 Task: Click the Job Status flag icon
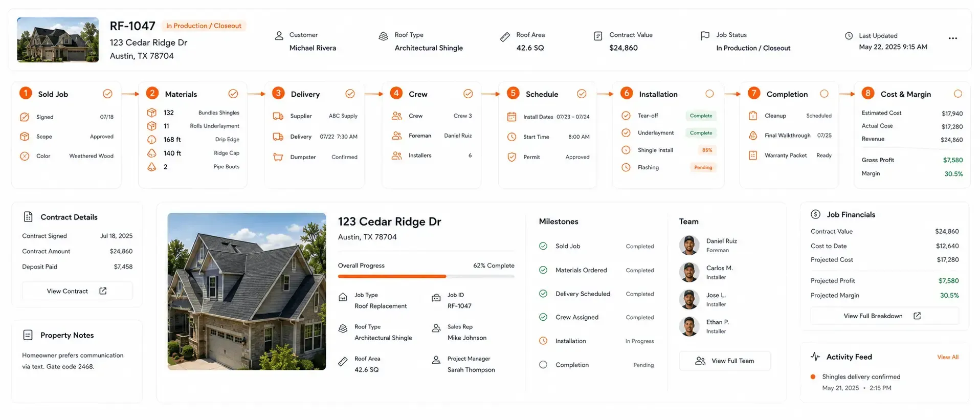point(704,35)
